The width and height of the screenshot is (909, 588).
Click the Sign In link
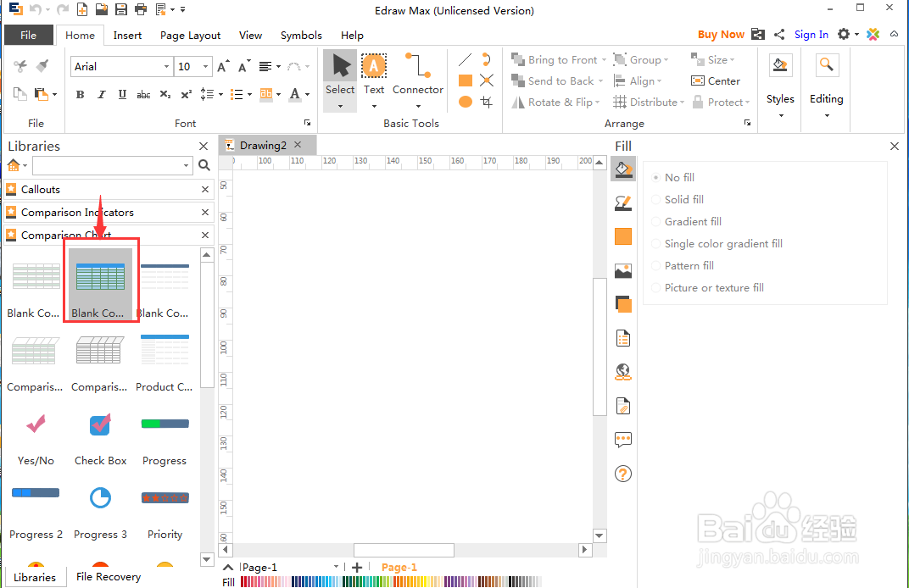coord(811,34)
